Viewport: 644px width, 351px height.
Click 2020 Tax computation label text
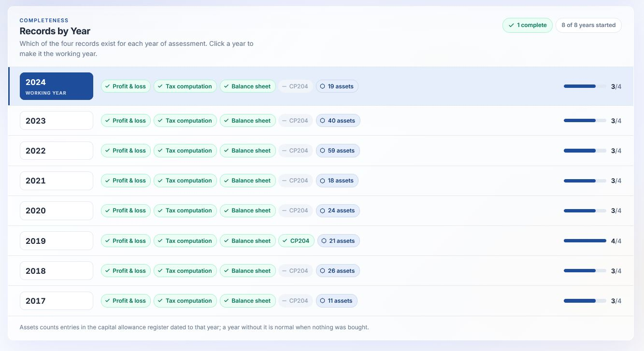(x=189, y=211)
